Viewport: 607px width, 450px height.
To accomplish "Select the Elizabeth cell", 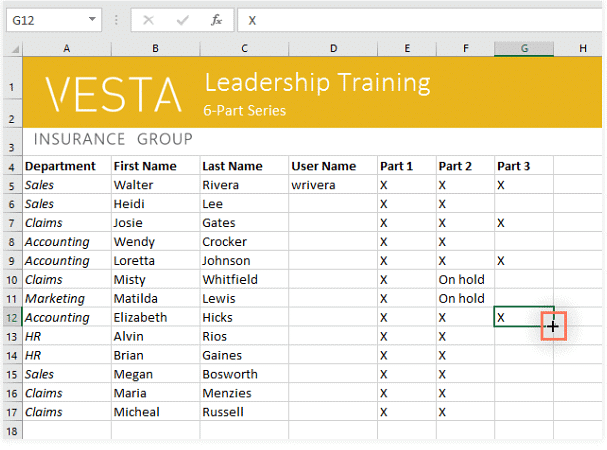I will pyautogui.click(x=156, y=318).
